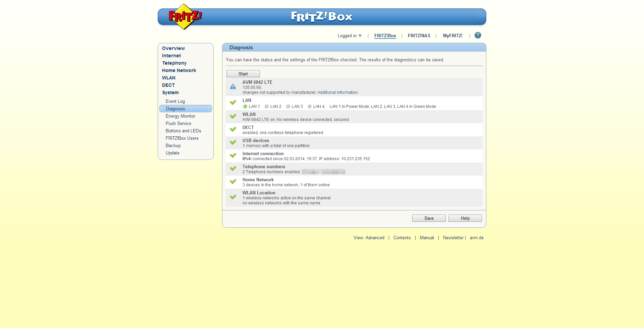The height and width of the screenshot is (328, 644).
Task: Click firmware version 135.05.60 text
Action: (x=252, y=87)
